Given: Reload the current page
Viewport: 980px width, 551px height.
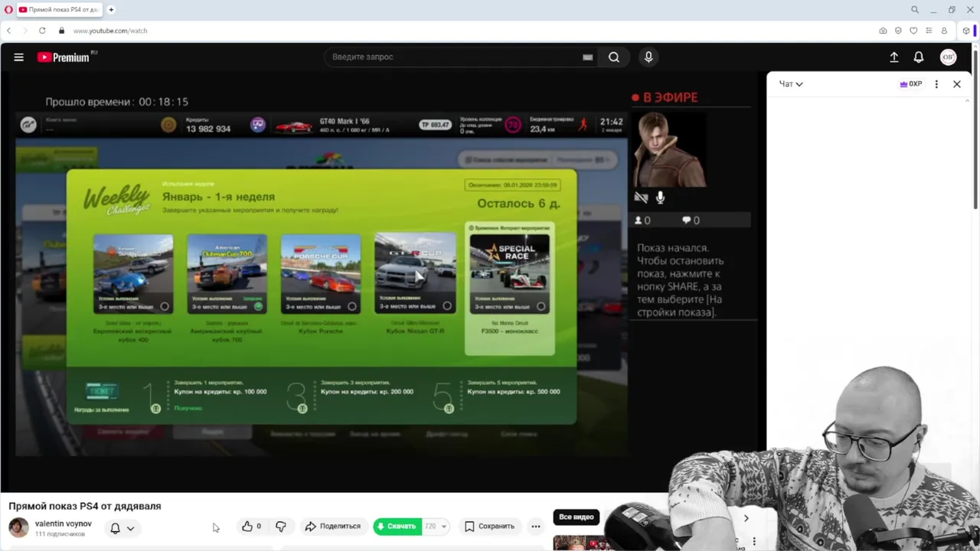Looking at the screenshot, I should click(x=42, y=31).
